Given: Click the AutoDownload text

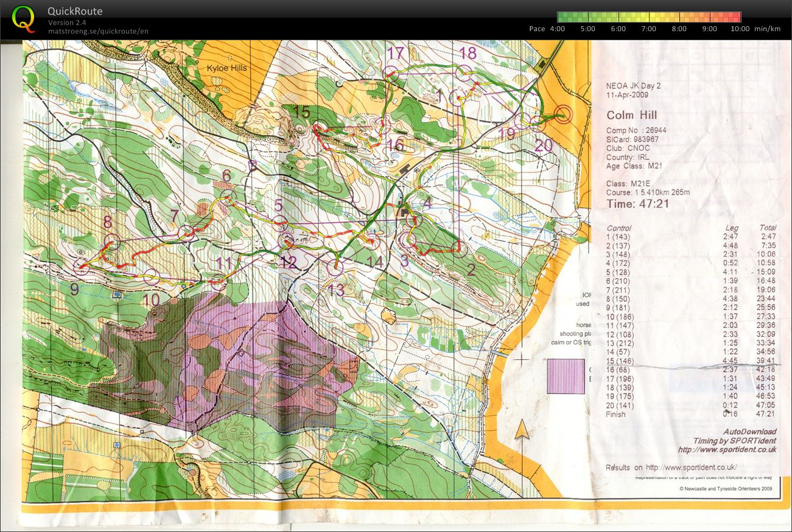Looking at the screenshot, I should point(749,432).
